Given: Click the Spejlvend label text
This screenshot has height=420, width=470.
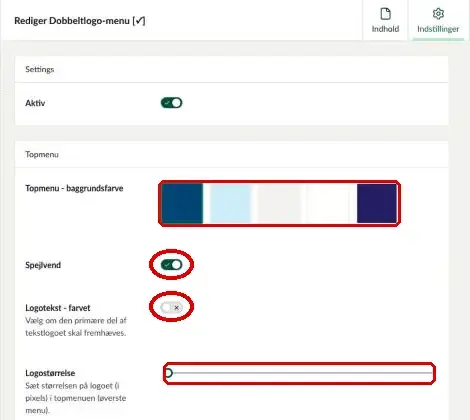Looking at the screenshot, I should tap(43, 265).
